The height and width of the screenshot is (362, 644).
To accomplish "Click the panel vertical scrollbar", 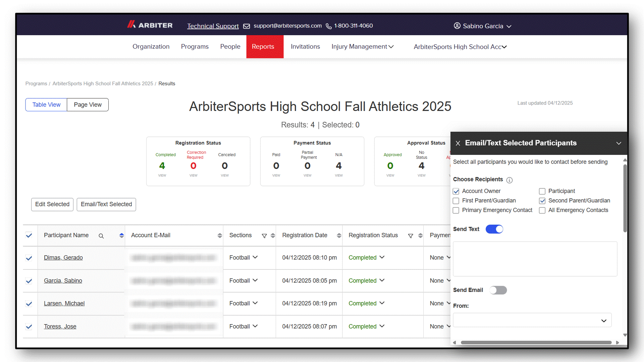I will 625,198.
